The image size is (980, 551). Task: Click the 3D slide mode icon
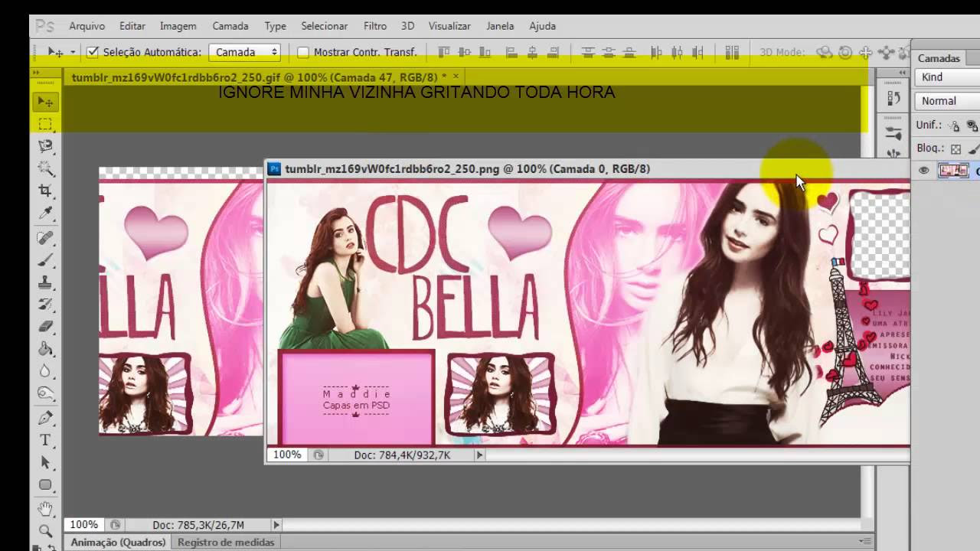point(886,52)
